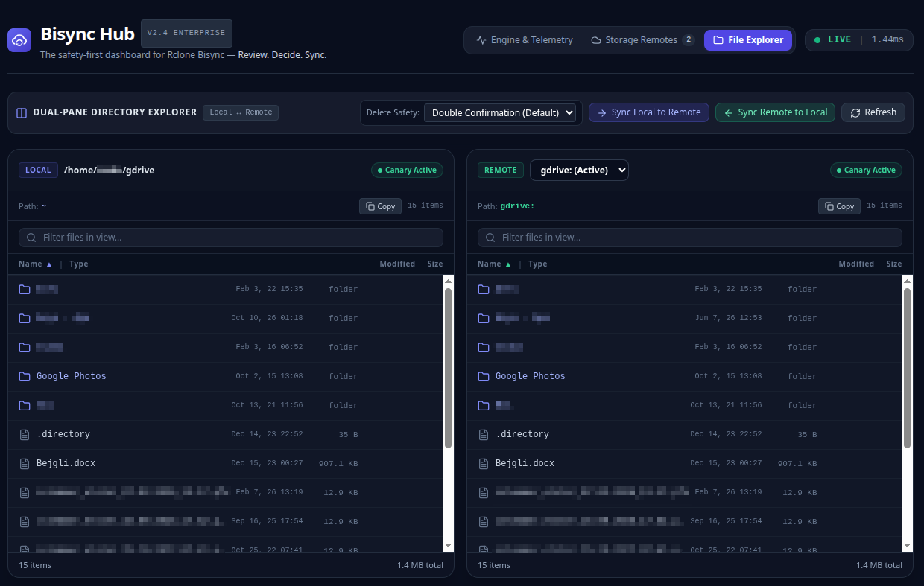Click the Bisync Hub cloud logo icon
The height and width of the screenshot is (586, 924).
19,40
